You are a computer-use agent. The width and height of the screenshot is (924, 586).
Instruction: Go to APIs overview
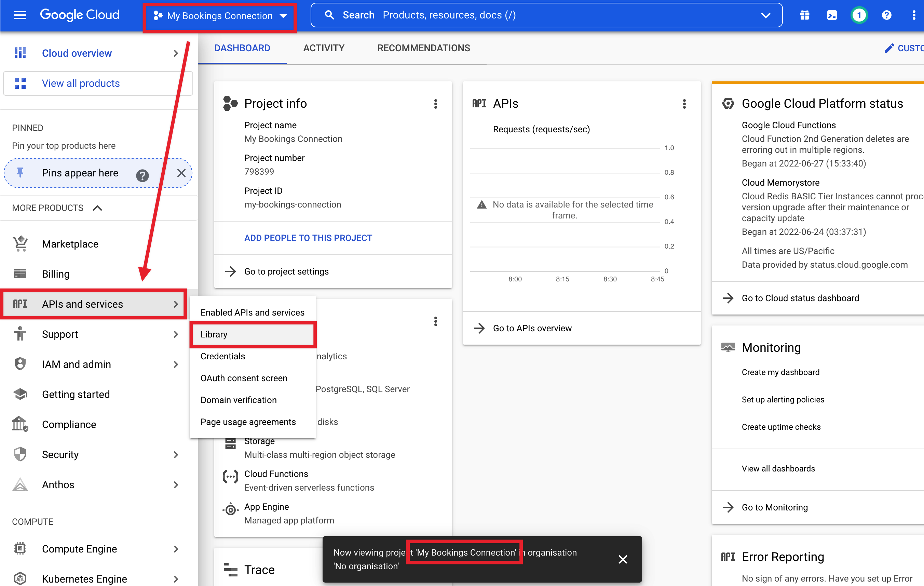point(532,328)
